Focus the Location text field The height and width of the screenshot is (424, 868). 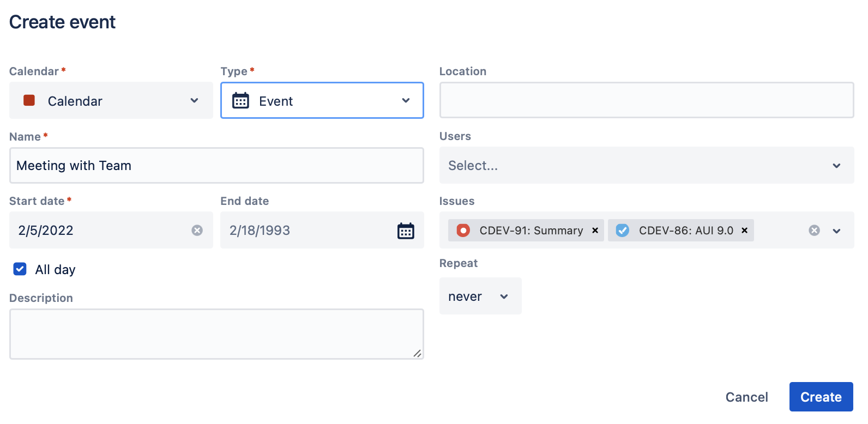pyautogui.click(x=646, y=101)
